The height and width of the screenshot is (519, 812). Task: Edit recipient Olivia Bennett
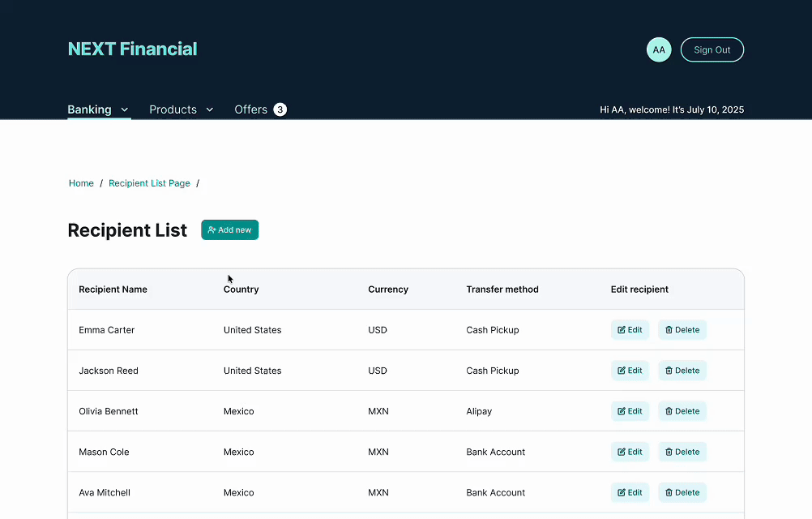(x=630, y=411)
